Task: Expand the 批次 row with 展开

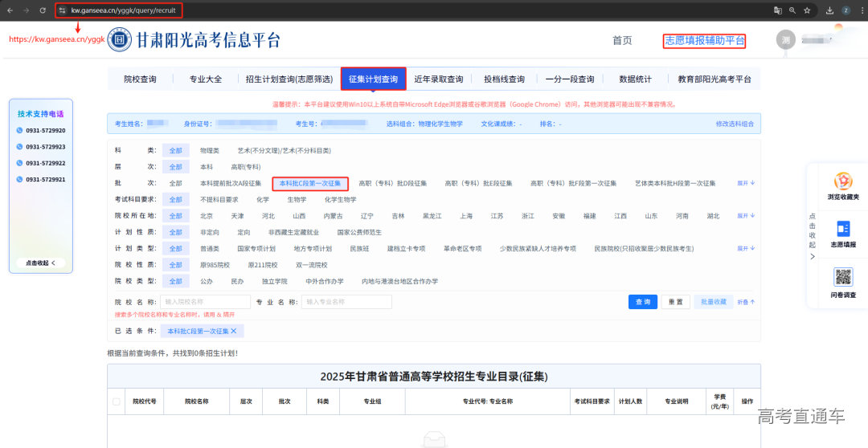Action: click(746, 183)
